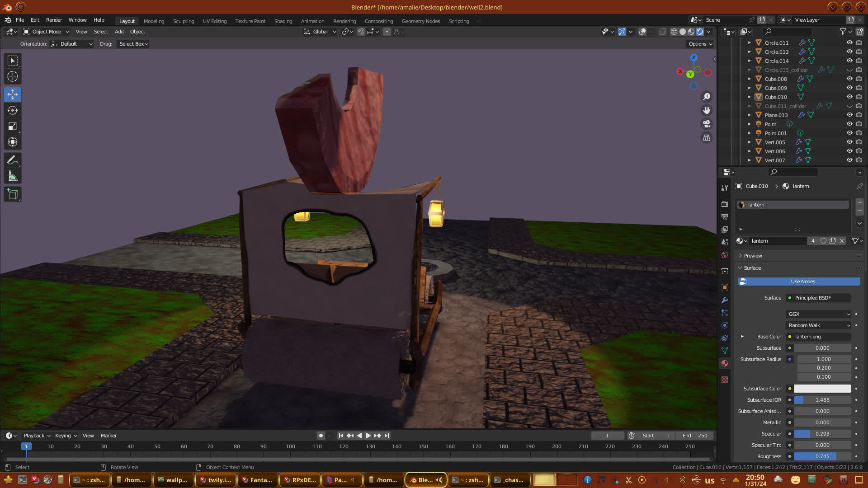
Task: Toggle visibility of the Point.001 light
Action: pyautogui.click(x=849, y=133)
